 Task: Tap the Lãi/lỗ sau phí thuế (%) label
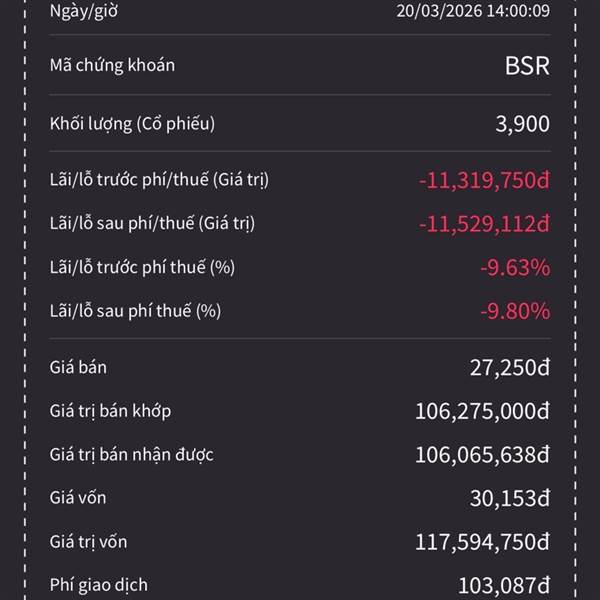coord(134,311)
